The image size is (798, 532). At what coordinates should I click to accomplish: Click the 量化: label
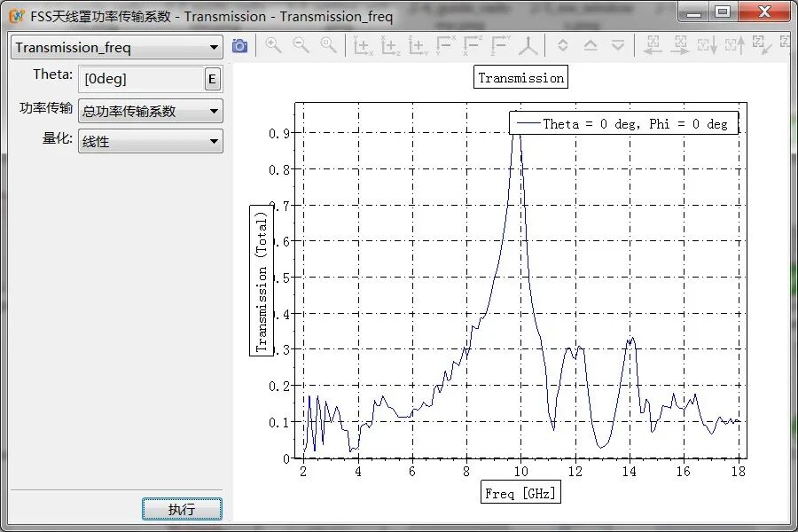tap(57, 138)
